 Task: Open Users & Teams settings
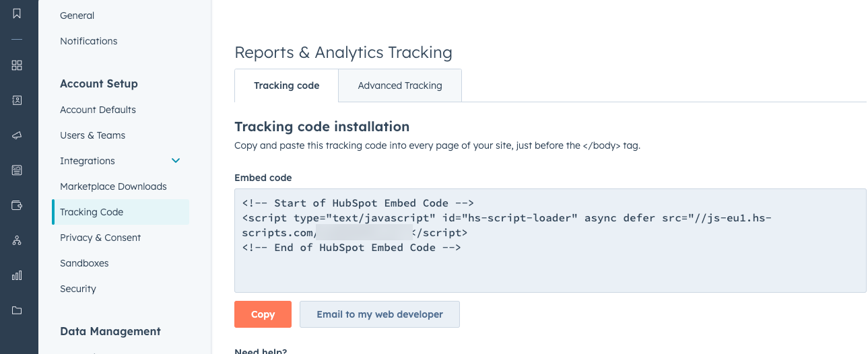coord(92,135)
